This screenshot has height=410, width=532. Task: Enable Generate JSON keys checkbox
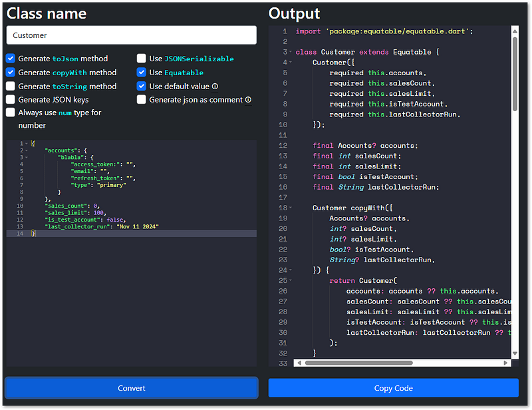[x=11, y=100]
